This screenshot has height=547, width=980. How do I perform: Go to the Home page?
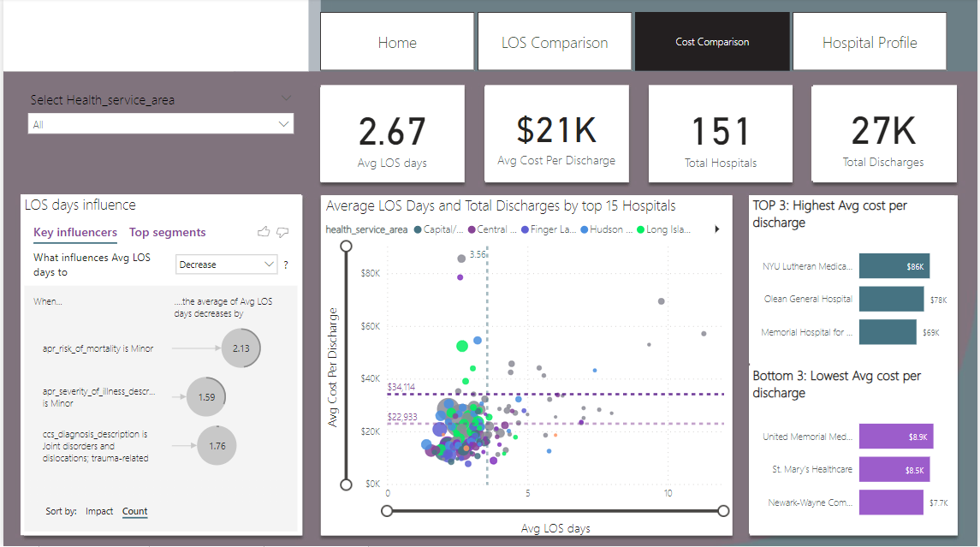pos(397,42)
